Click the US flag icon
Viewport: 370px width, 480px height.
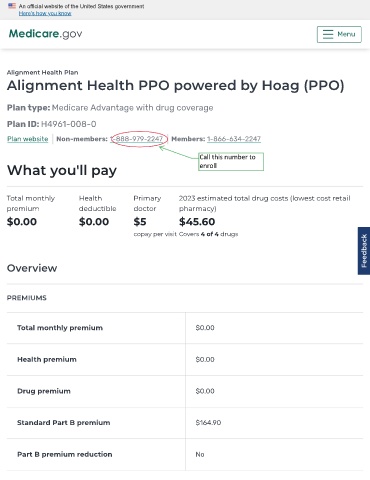click(x=12, y=6)
